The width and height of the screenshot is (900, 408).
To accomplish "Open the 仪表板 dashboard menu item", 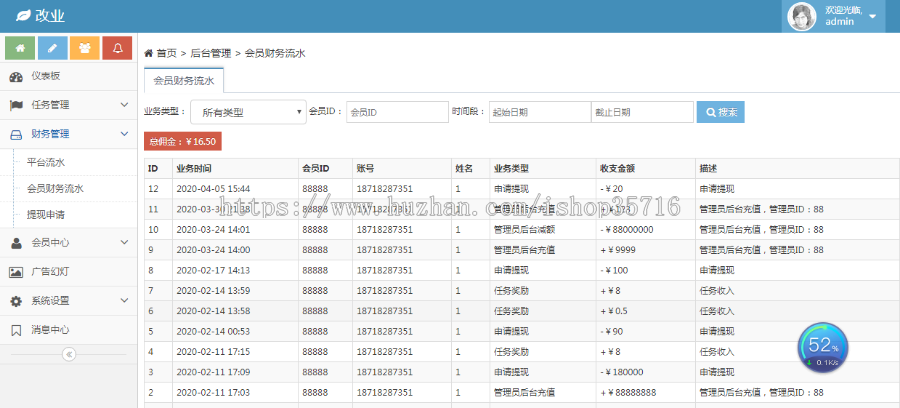I will [45, 76].
